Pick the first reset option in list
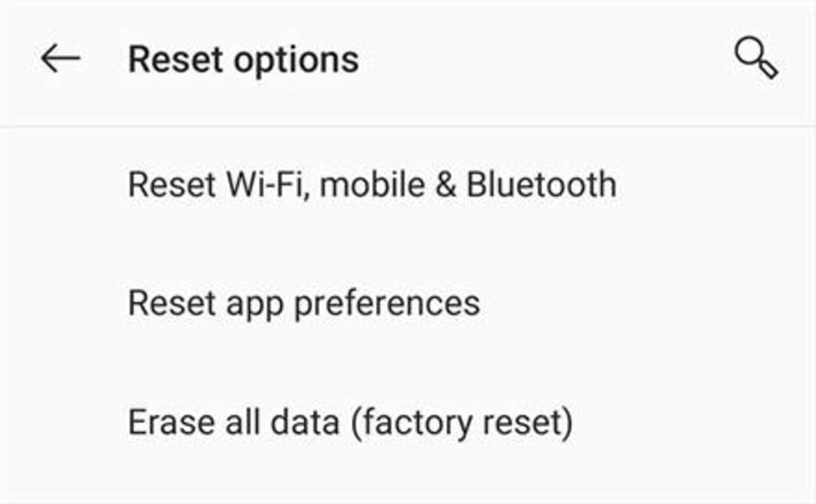Image resolution: width=816 pixels, height=504 pixels. coord(372,185)
